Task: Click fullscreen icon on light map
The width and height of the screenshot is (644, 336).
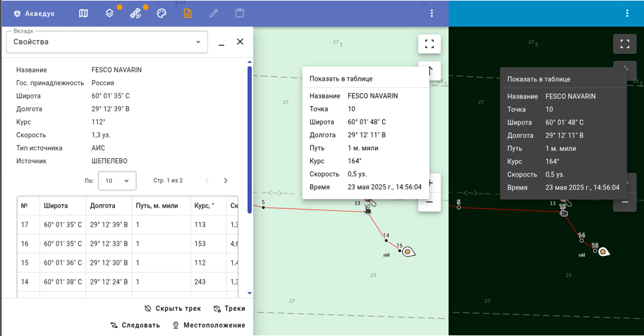Action: (x=429, y=44)
